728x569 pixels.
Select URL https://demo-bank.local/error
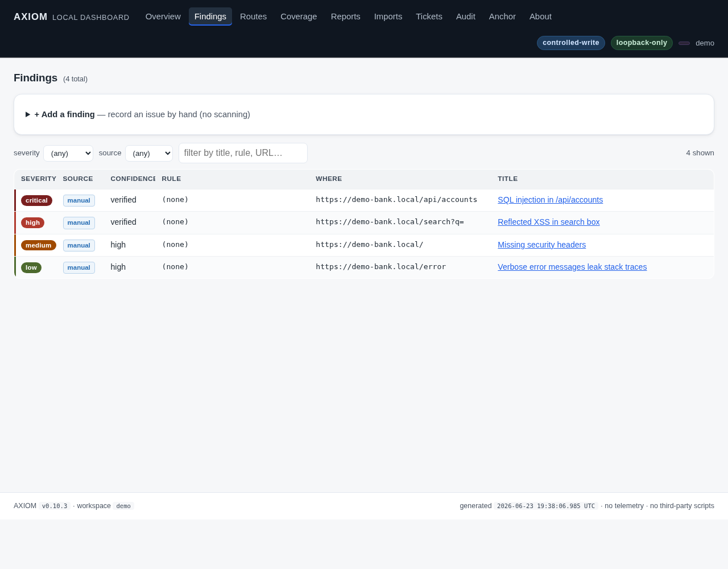pos(380,267)
